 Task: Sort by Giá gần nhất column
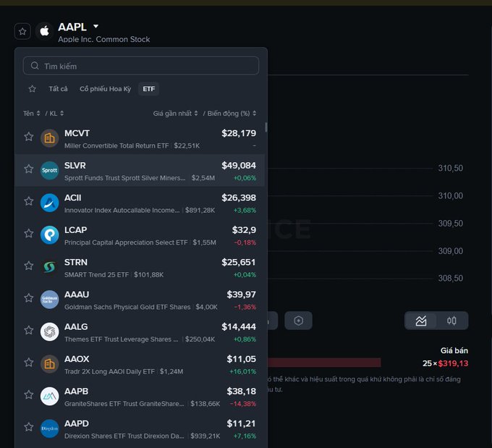175,114
